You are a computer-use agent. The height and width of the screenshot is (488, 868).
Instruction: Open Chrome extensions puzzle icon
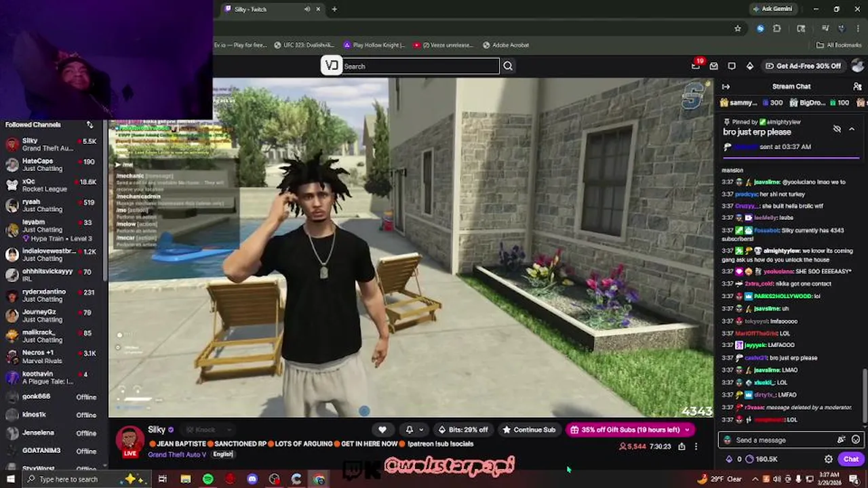[777, 28]
